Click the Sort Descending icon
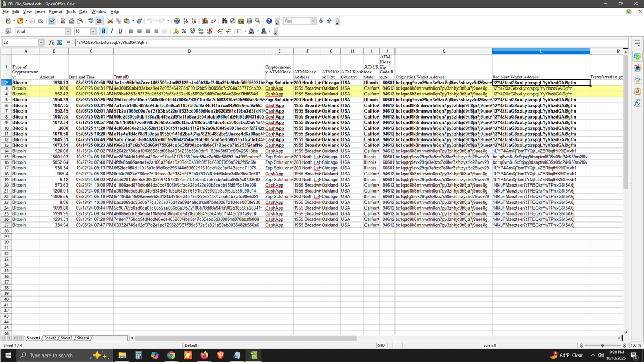This screenshot has width=644, height=362. click(x=194, y=21)
